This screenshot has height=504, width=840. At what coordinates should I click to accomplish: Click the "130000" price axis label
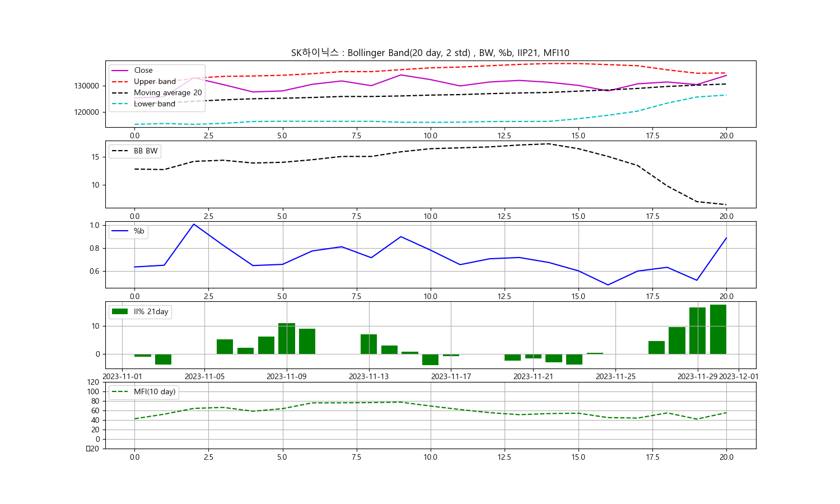tap(86, 86)
